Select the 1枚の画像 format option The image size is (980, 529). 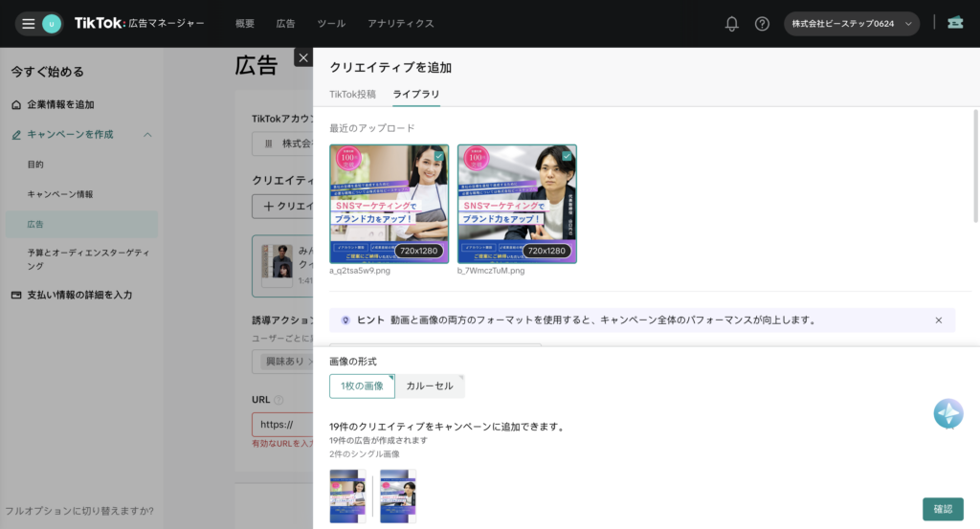[x=362, y=386]
